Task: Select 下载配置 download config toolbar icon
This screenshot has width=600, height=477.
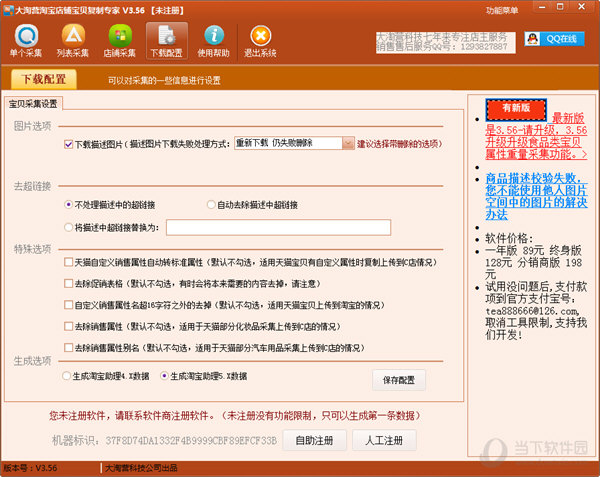Action: point(166,41)
